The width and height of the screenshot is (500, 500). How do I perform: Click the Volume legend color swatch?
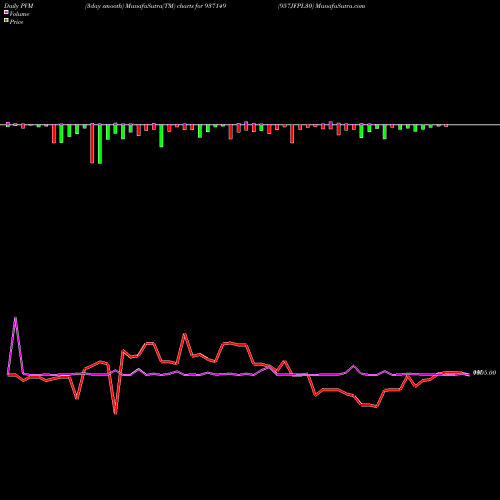pos(6,12)
